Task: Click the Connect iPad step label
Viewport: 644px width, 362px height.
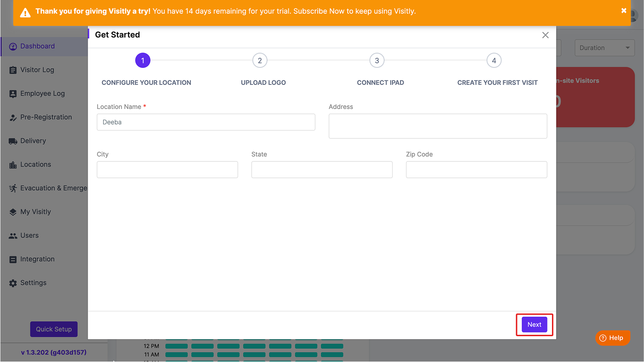Action: coord(380,83)
